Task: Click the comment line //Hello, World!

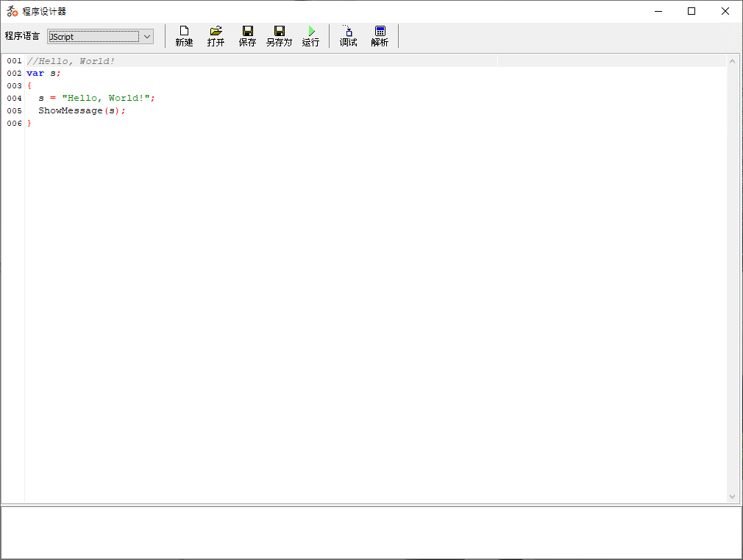Action: [71, 60]
